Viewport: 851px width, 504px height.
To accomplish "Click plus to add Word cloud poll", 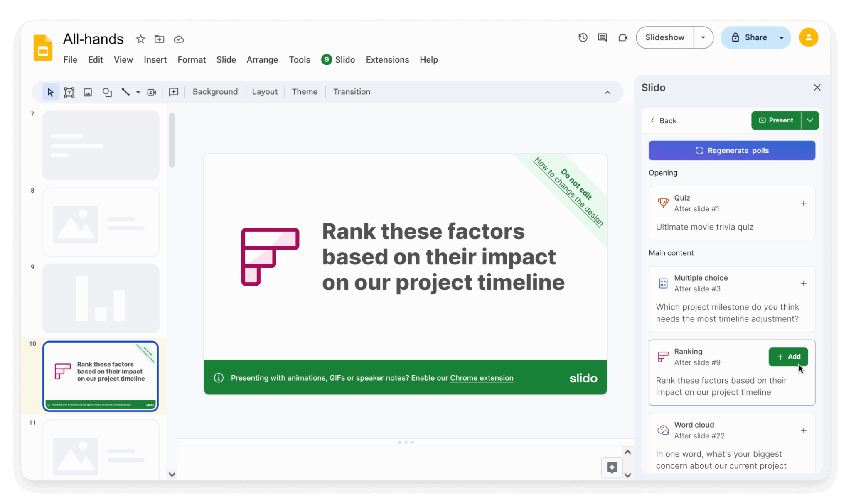I will [x=803, y=431].
